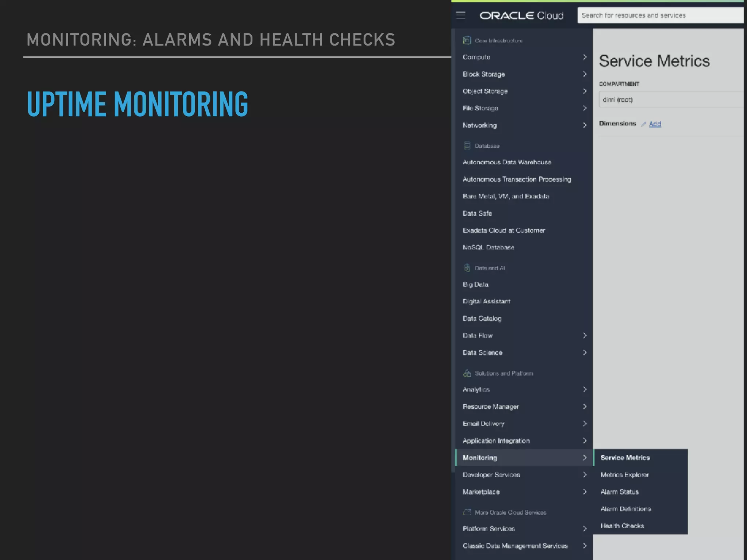Expand the Platform Services submenu chevron

(585, 529)
